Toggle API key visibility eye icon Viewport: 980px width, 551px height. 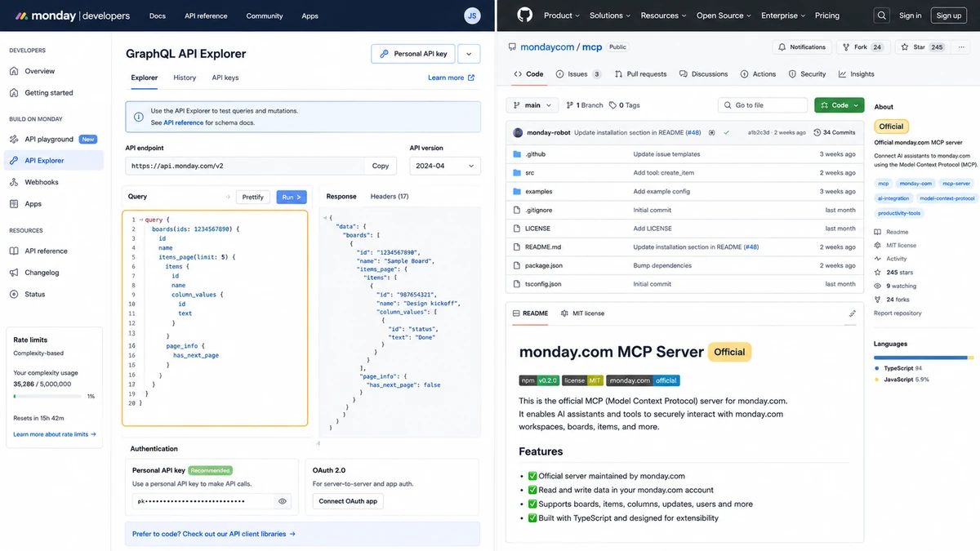[283, 501]
